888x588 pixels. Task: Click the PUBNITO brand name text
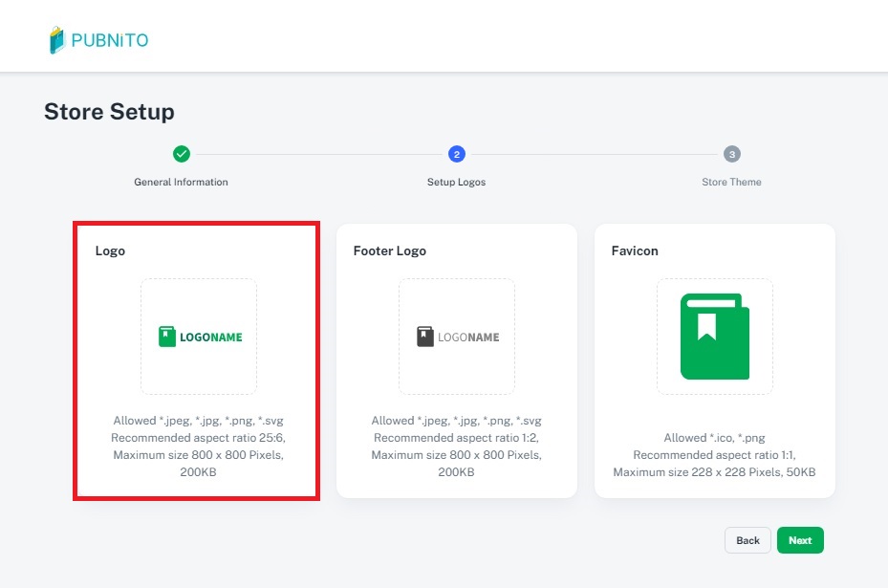(110, 41)
